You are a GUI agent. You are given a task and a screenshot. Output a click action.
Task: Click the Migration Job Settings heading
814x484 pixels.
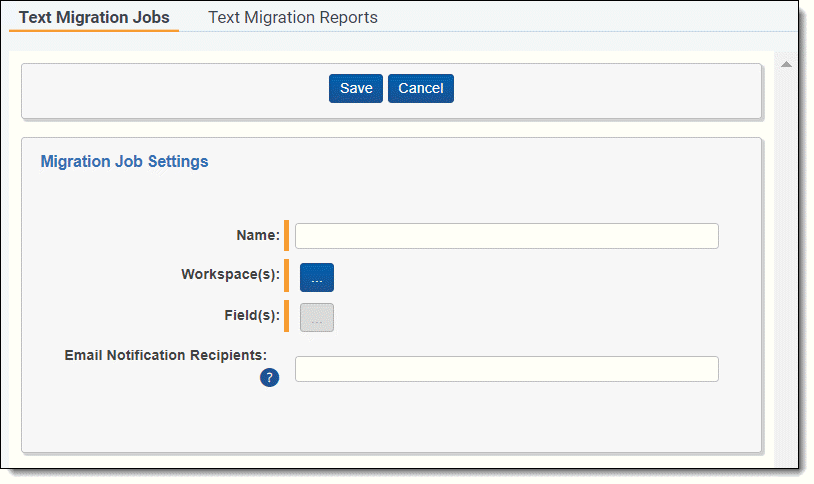124,161
